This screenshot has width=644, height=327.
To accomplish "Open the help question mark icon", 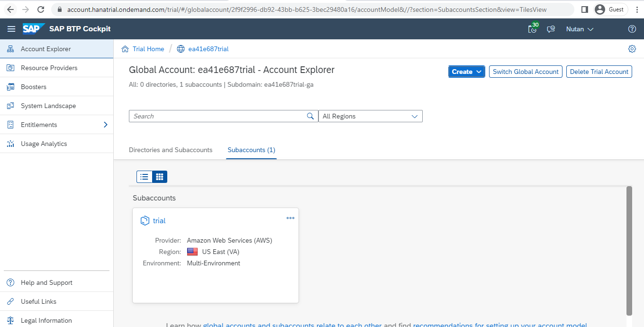I will pyautogui.click(x=632, y=29).
